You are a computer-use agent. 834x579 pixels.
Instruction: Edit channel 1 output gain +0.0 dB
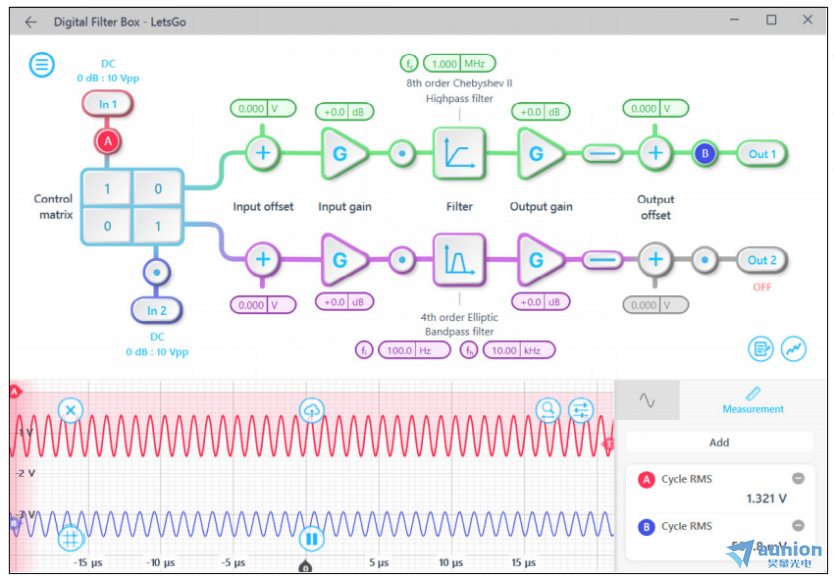coord(540,112)
